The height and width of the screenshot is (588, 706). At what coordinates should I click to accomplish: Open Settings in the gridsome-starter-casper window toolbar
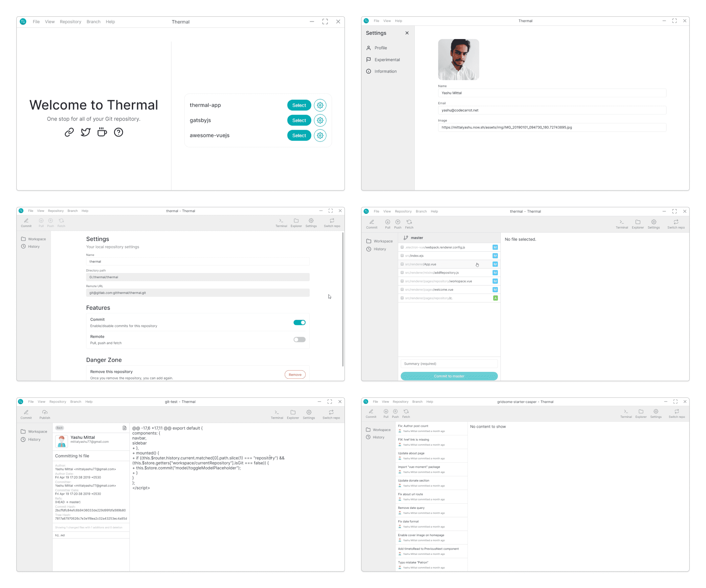655,414
